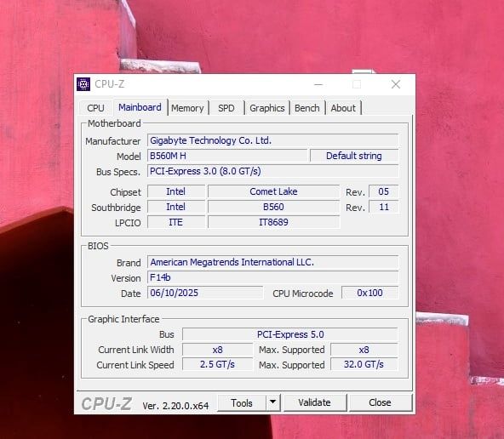Click the Model field B560M H
The height and width of the screenshot is (439, 504).
click(x=227, y=156)
